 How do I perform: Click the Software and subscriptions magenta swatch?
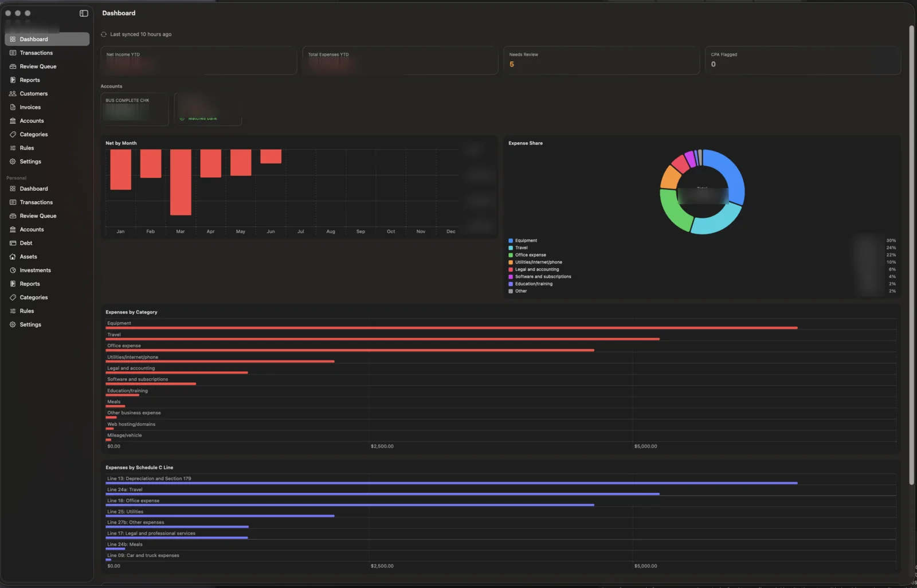tap(511, 277)
